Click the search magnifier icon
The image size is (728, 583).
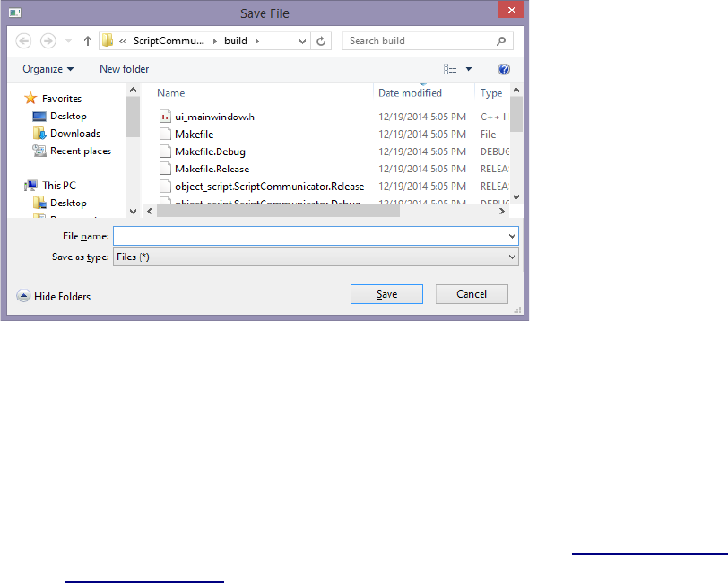coord(501,41)
